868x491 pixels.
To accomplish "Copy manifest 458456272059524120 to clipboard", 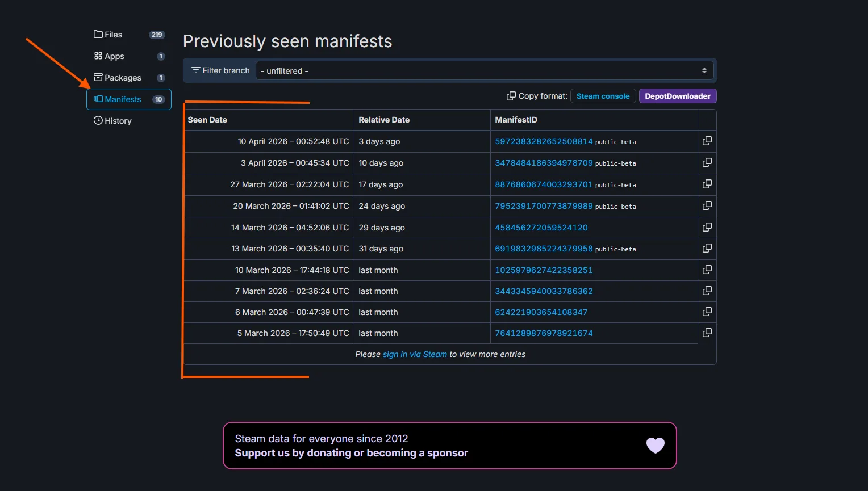I will (x=707, y=227).
